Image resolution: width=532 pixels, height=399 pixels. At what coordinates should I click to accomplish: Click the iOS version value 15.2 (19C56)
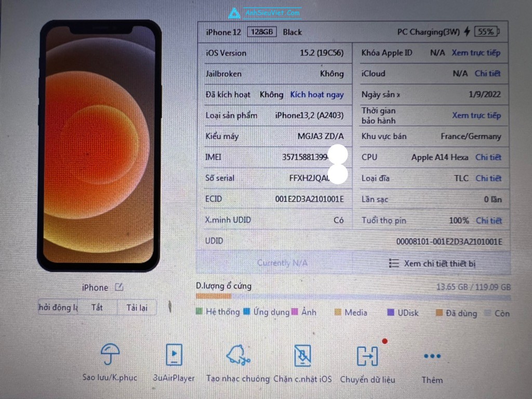321,53
